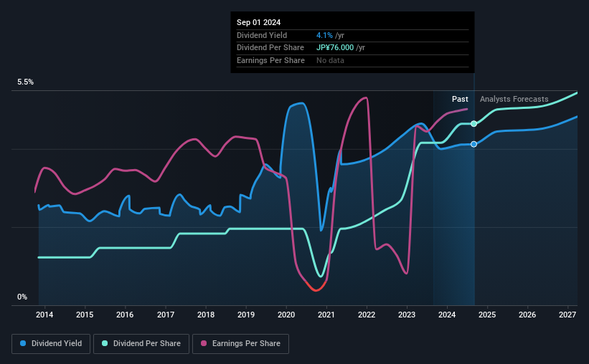The width and height of the screenshot is (589, 364).
Task: Click the Sep 01 2024 tooltip date
Action: click(x=258, y=22)
